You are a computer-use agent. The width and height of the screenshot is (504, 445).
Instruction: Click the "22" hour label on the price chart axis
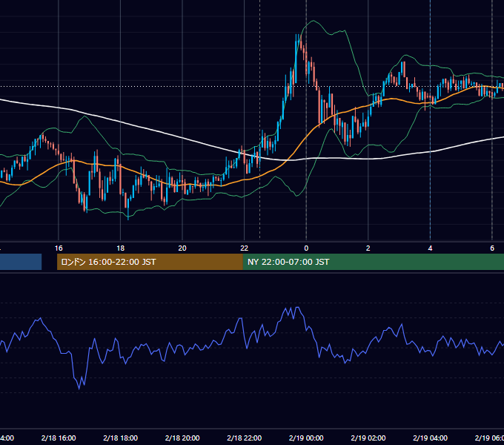[x=245, y=248]
